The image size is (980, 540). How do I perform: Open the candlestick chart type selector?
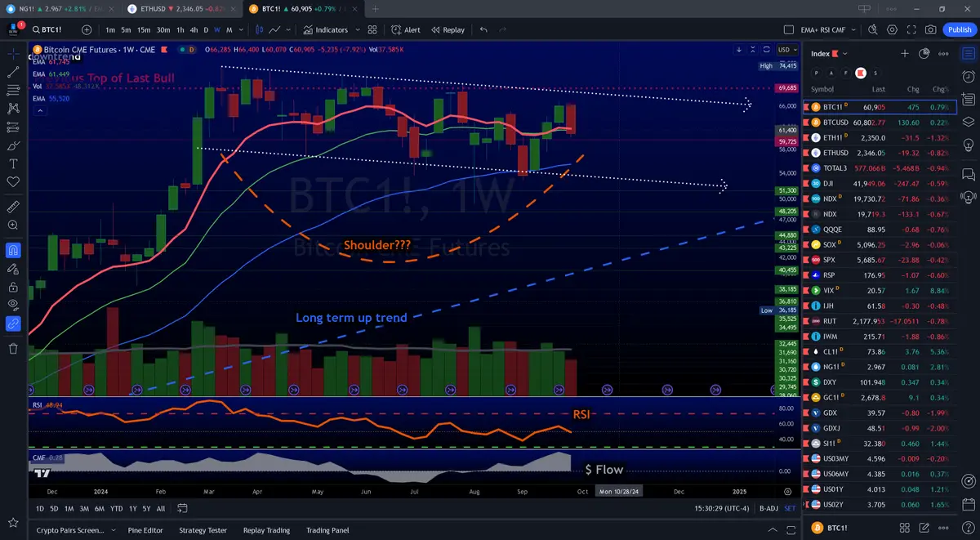pyautogui.click(x=259, y=29)
